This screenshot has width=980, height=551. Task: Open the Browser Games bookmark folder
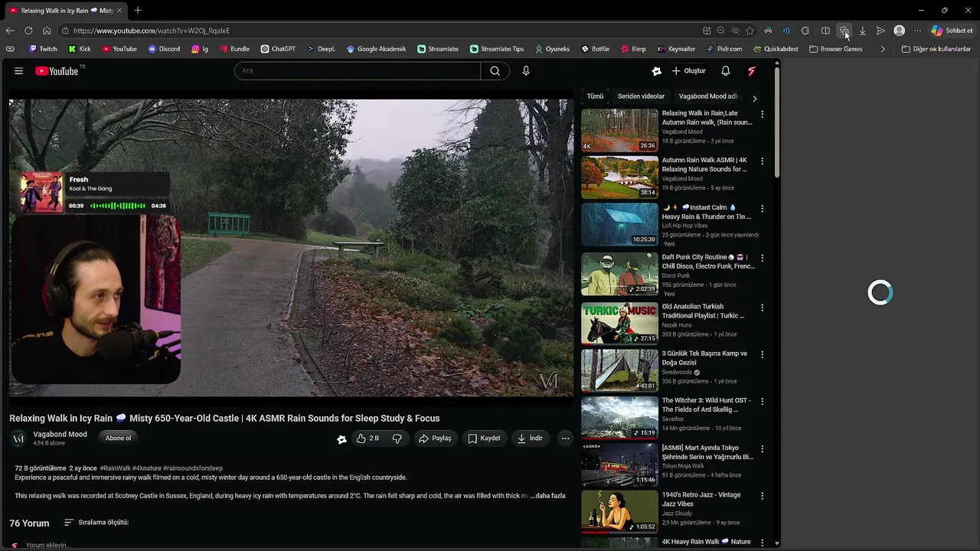[835, 49]
